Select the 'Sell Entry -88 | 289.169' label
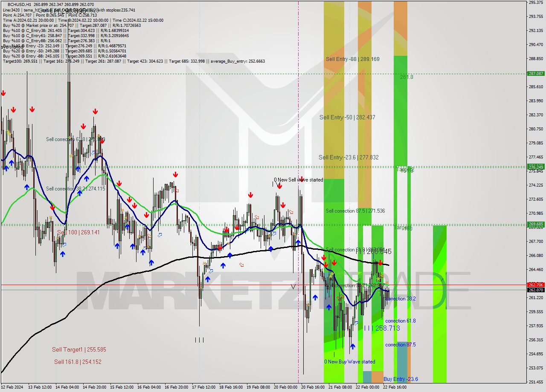The width and height of the screenshot is (546, 392). point(353,59)
